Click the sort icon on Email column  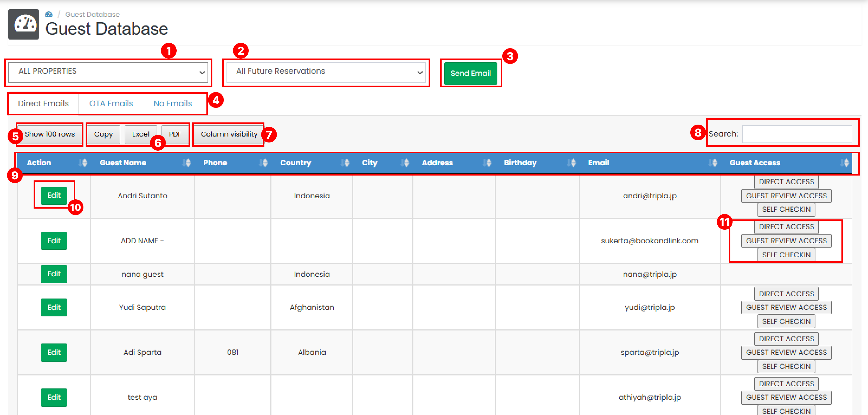714,163
